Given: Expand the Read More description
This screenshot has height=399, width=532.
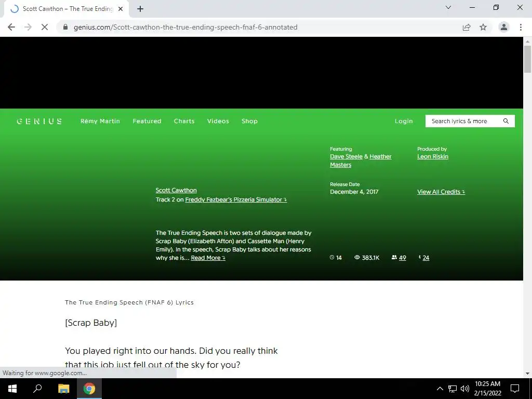Looking at the screenshot, I should coord(208,258).
